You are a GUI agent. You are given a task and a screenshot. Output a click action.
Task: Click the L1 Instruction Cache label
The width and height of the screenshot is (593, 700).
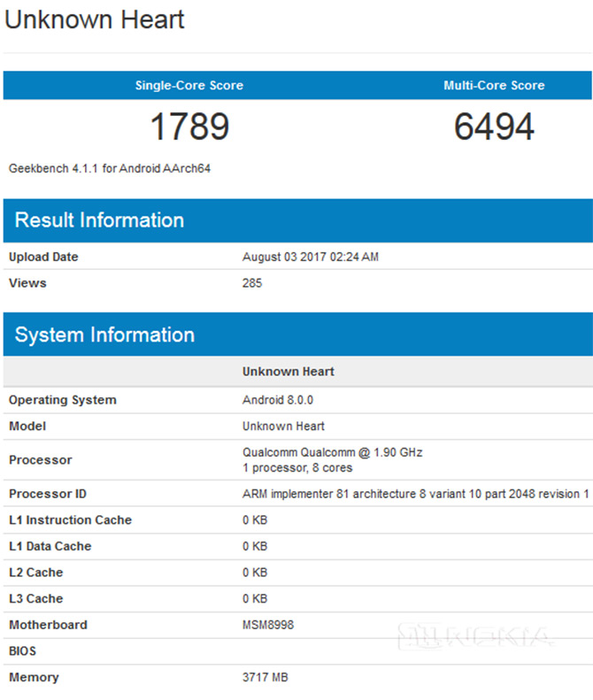click(70, 520)
